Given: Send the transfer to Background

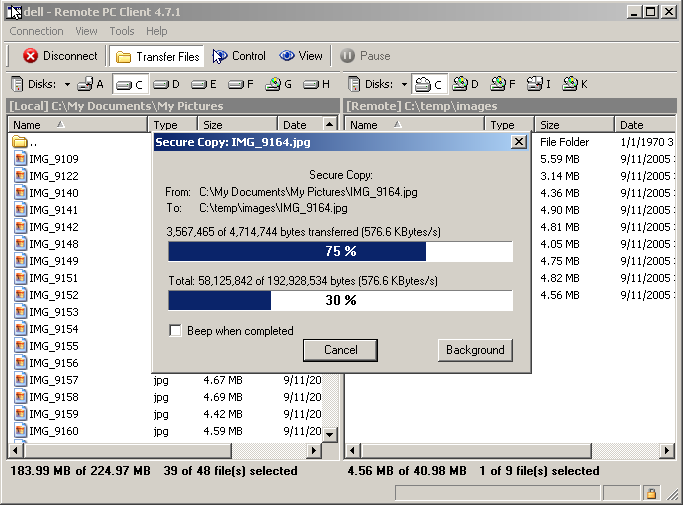Looking at the screenshot, I should pos(475,350).
